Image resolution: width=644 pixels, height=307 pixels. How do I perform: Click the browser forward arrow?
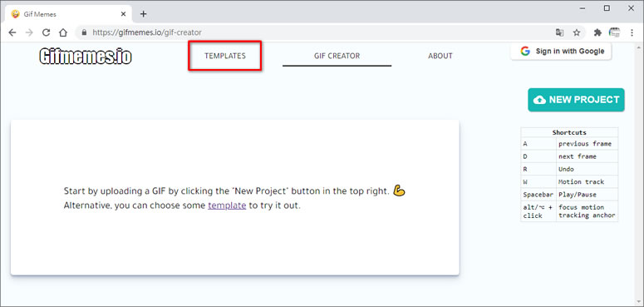click(x=29, y=32)
